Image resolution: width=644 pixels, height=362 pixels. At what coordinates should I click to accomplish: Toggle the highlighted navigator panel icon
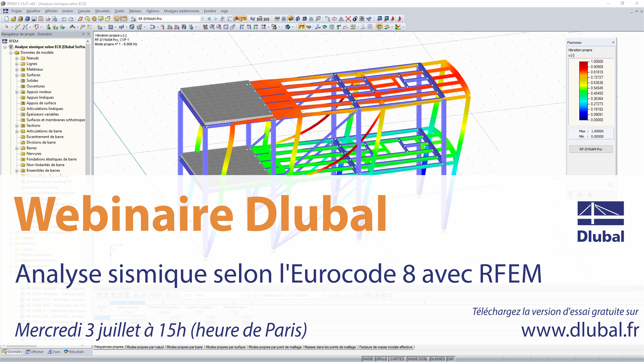pyautogui.click(x=117, y=19)
